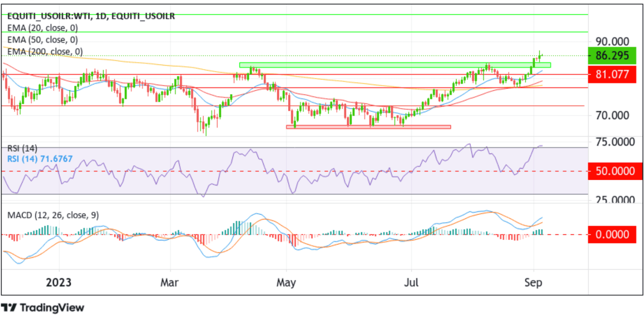
Task: Click the RSI (14) indicator label
Action: click(23, 148)
